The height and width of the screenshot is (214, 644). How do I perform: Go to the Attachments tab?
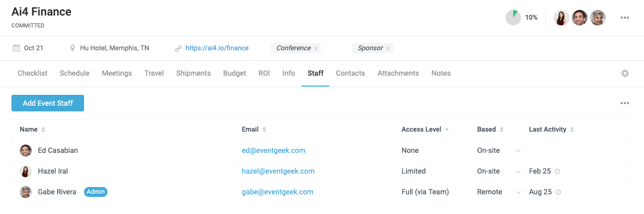[x=398, y=74]
